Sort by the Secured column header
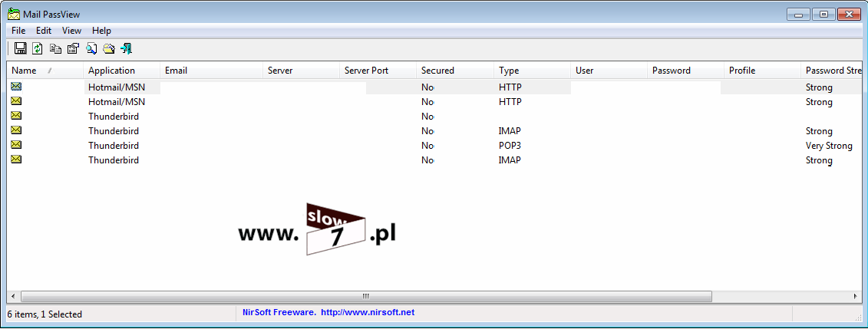Screen dimensions: 868x329 (x=455, y=71)
